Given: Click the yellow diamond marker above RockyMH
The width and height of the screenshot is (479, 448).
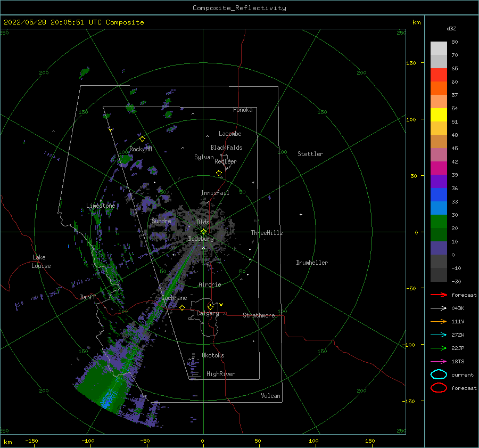Looking at the screenshot, I should (x=142, y=139).
